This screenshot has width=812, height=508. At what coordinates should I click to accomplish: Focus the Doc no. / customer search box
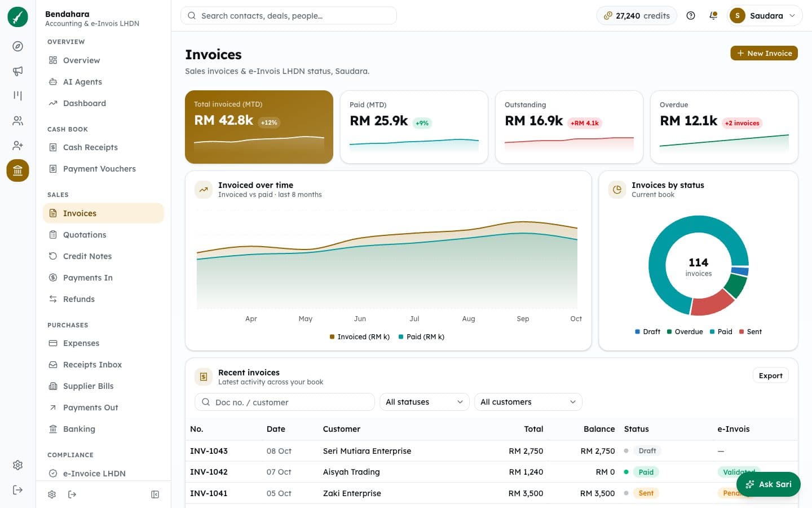click(285, 402)
